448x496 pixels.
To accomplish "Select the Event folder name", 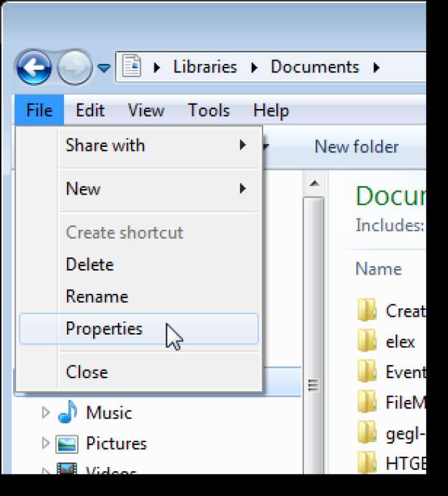I will pos(406,372).
